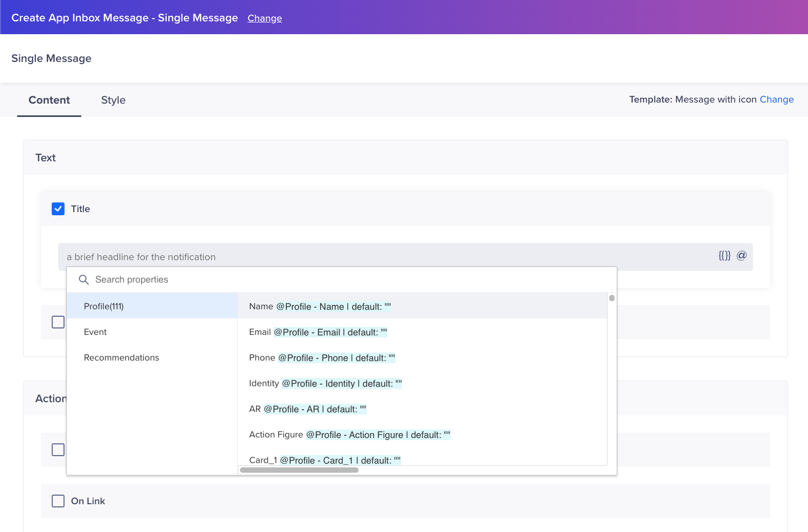Image resolution: width=808 pixels, height=532 pixels.
Task: Click the magnifier icon in property search
Action: (x=84, y=279)
